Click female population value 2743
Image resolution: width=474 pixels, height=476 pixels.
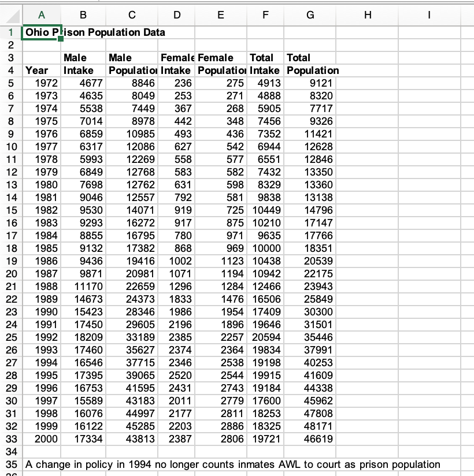point(221,388)
